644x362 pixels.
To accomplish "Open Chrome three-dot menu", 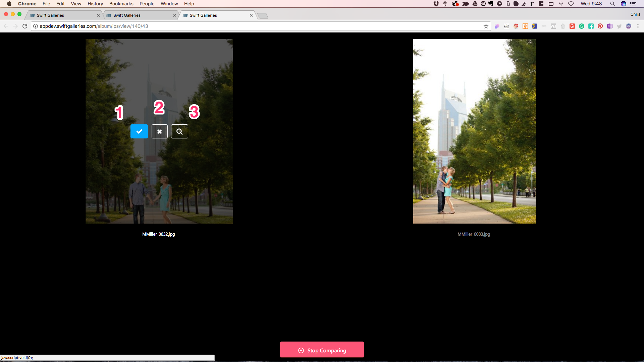I will pos(638,26).
